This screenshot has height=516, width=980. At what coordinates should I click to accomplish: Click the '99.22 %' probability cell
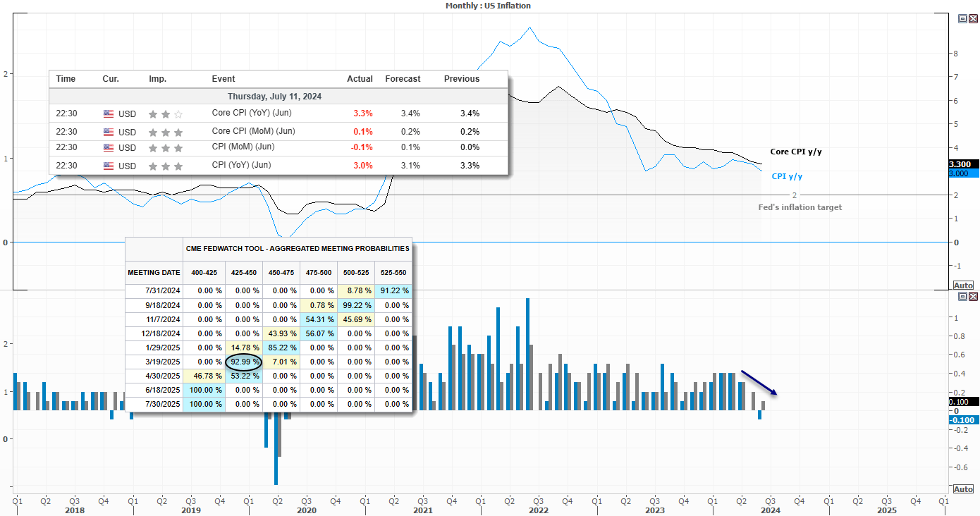tap(356, 305)
